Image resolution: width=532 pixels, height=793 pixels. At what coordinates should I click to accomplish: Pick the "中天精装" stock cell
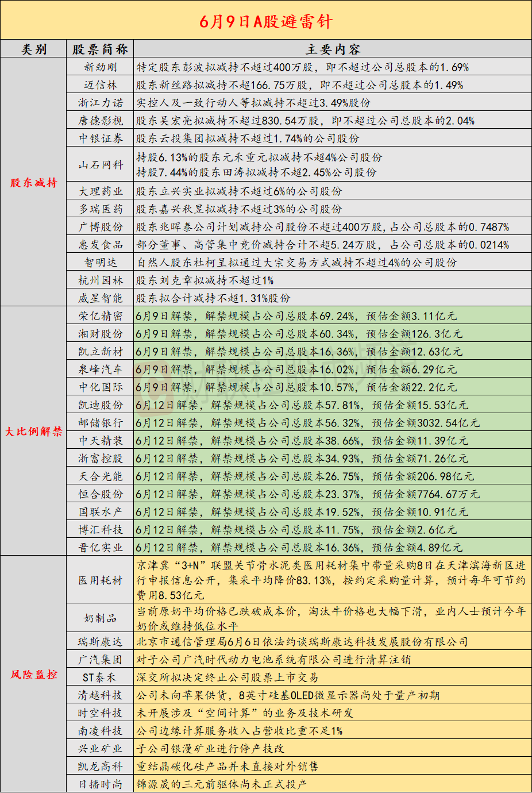tap(101, 441)
